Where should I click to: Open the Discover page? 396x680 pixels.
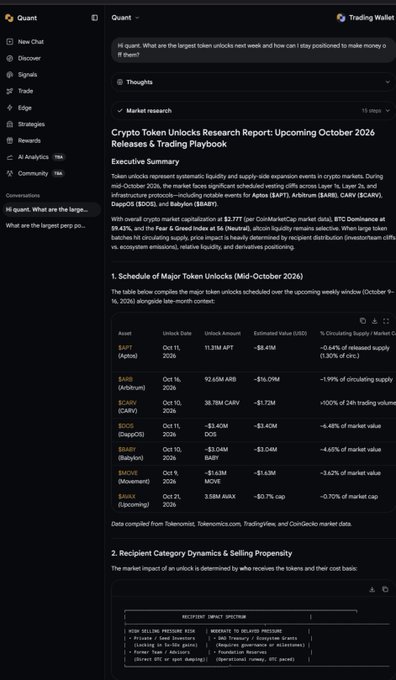click(24, 58)
